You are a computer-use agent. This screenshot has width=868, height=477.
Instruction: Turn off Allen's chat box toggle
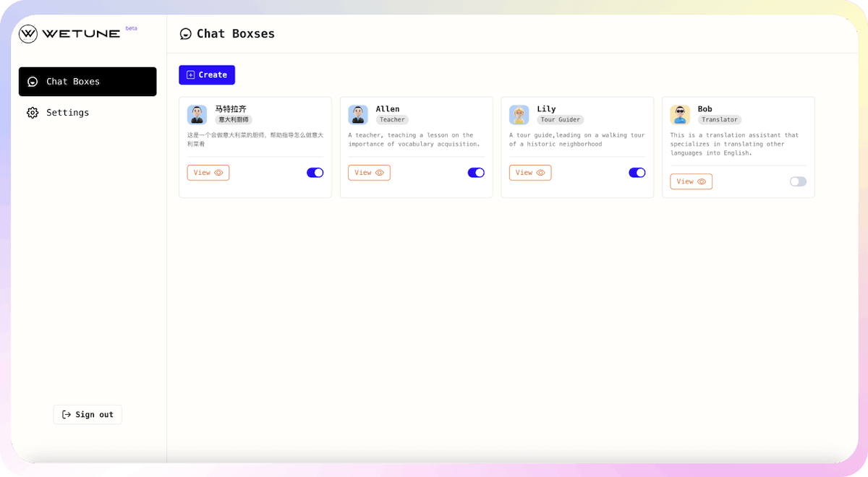(476, 173)
